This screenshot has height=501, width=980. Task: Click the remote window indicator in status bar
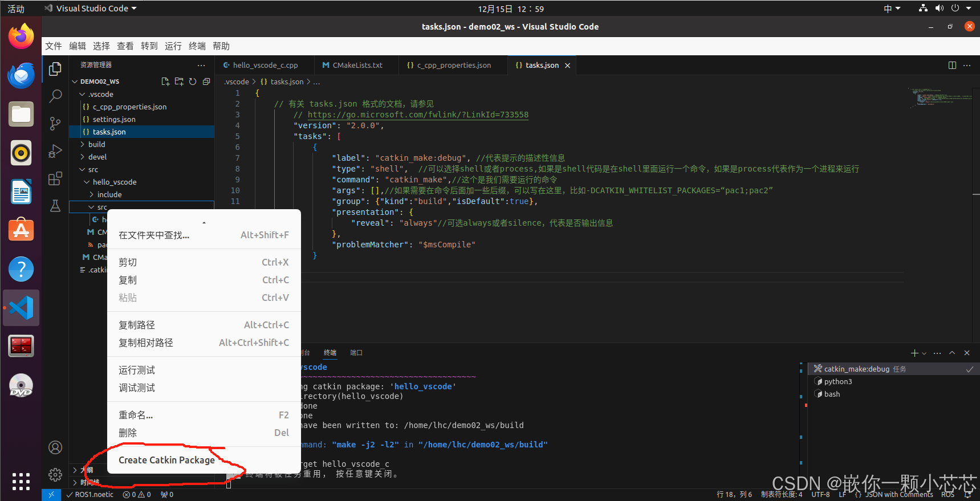51,495
